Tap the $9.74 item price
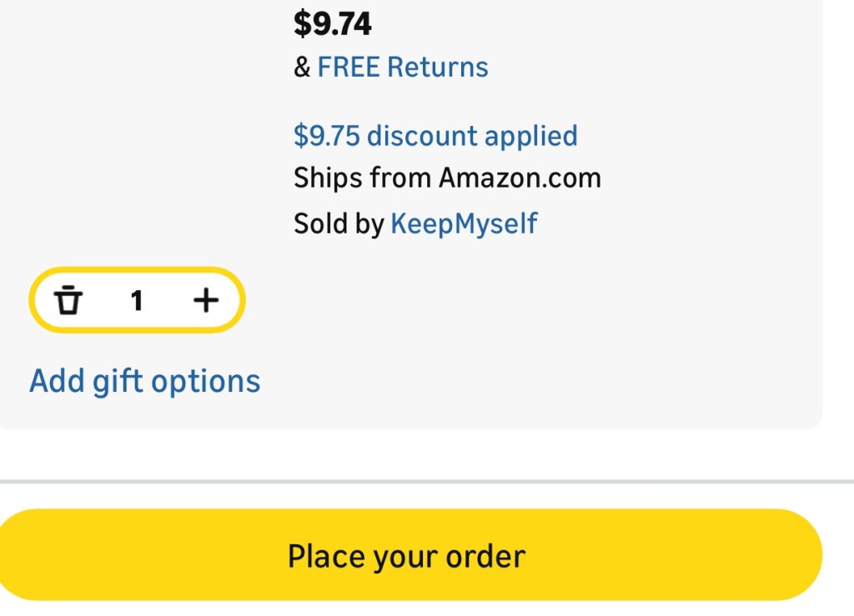Screen dimensions: 854x616 (x=332, y=23)
